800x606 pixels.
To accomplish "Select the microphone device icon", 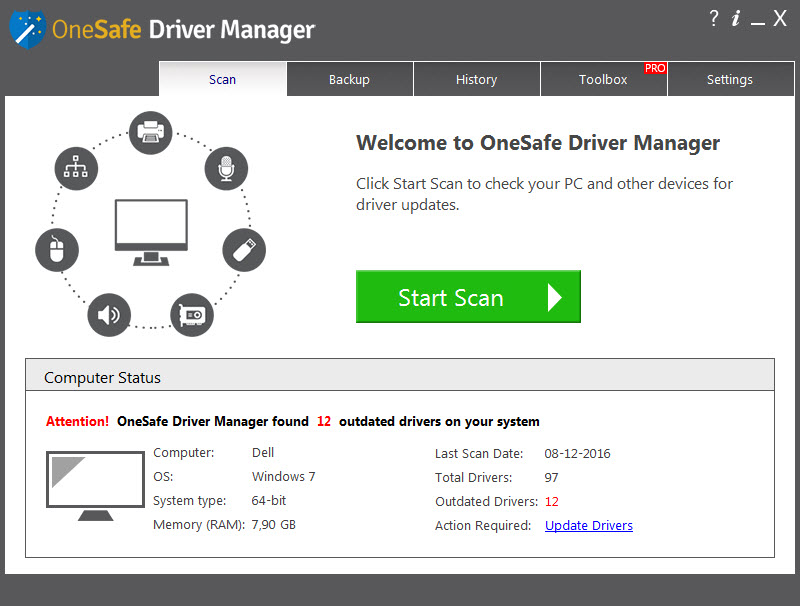I will tap(226, 169).
